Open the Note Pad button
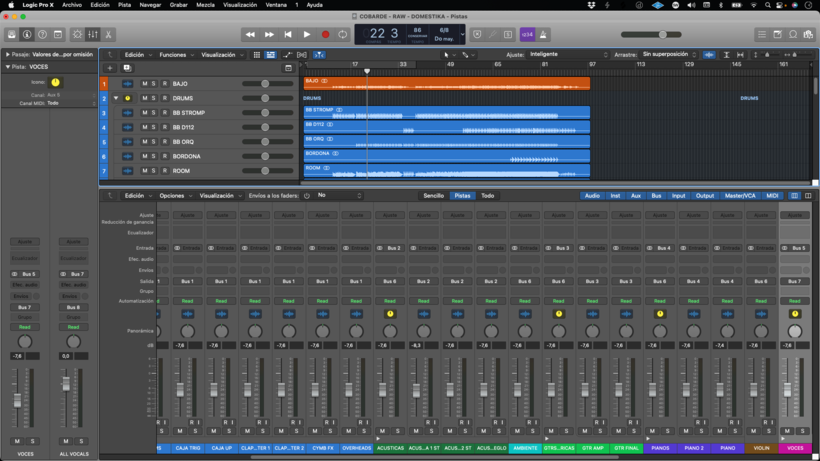The height and width of the screenshot is (461, 820). tap(778, 34)
